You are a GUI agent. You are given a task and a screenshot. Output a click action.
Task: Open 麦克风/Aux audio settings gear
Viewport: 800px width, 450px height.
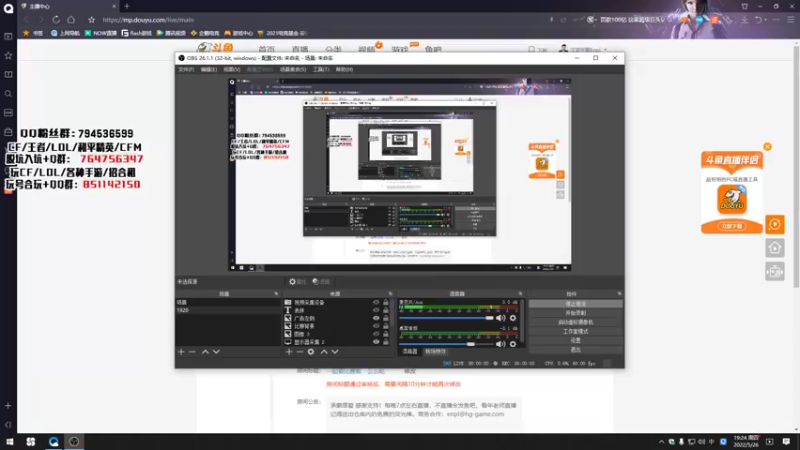tap(513, 318)
